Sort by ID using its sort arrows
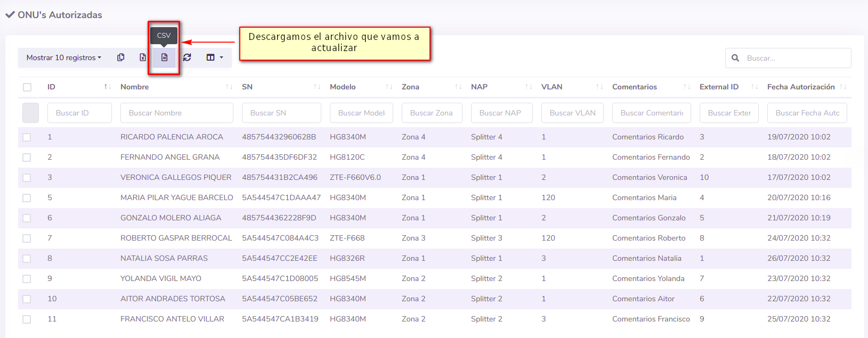 pos(107,87)
